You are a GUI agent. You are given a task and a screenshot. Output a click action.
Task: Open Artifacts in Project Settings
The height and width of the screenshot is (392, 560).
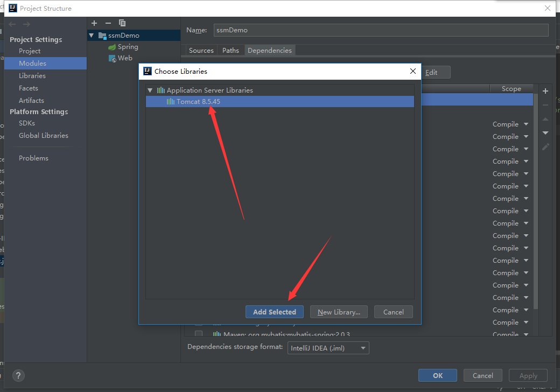pyautogui.click(x=31, y=101)
